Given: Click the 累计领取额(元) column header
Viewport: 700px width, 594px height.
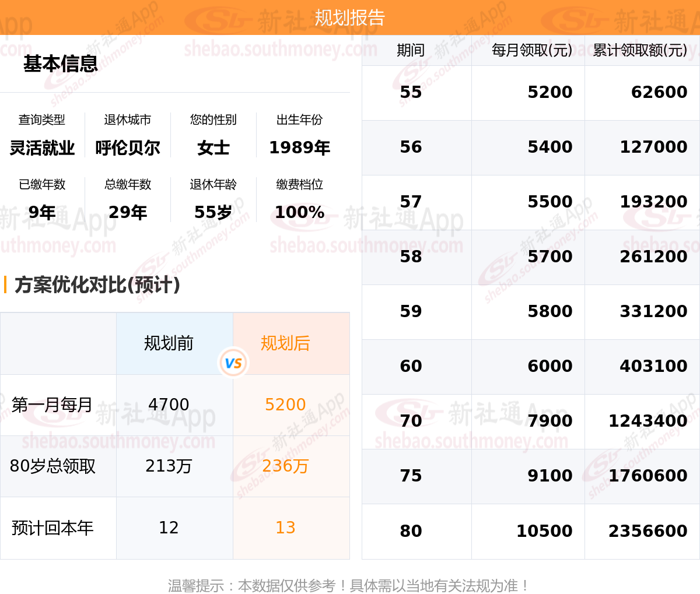Looking at the screenshot, I should (640, 50).
